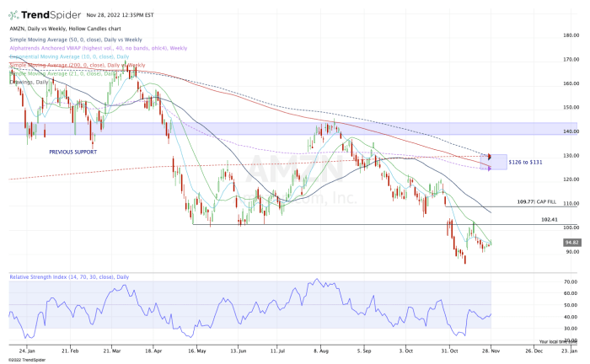
Task: Click the purple arrow marker near 126
Action: point(490,167)
